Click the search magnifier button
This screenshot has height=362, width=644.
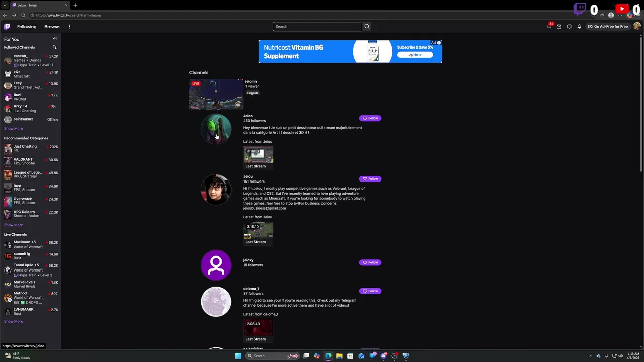(367, 26)
